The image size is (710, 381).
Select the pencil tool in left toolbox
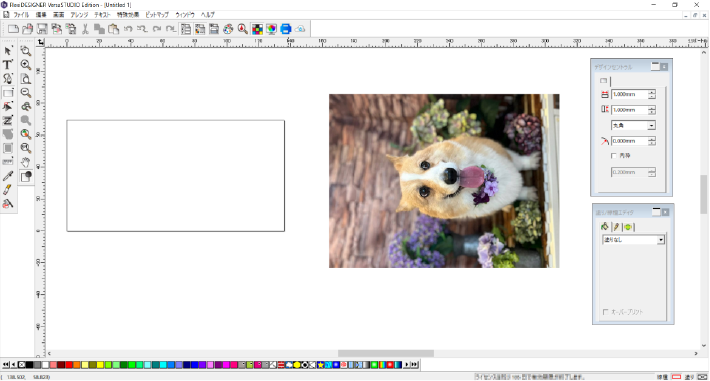8,190
